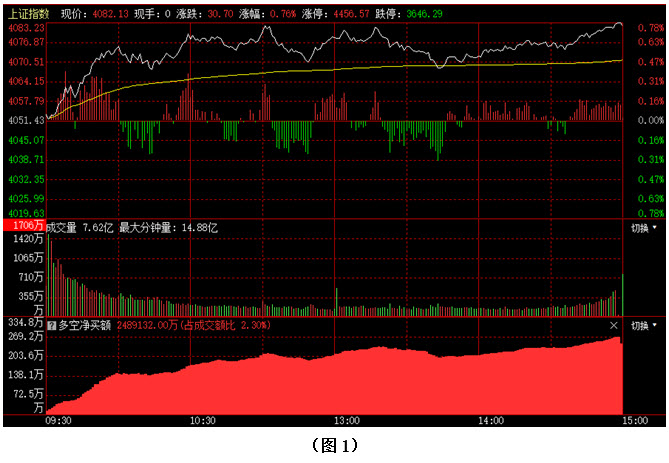Image resolution: width=669 pixels, height=463 pixels.
Task: Click the 涨幅 value 0.76%
Action: coord(283,14)
